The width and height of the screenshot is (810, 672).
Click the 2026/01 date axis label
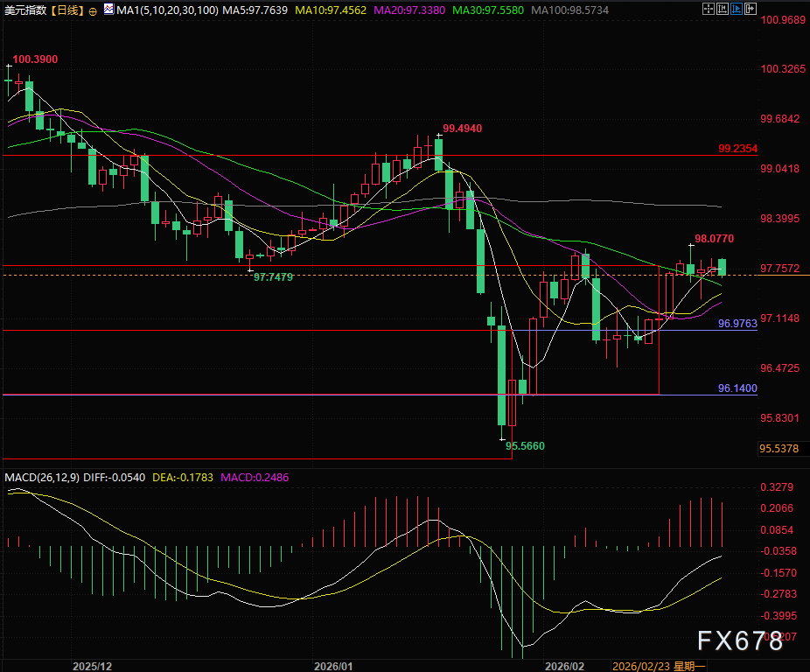tap(333, 667)
